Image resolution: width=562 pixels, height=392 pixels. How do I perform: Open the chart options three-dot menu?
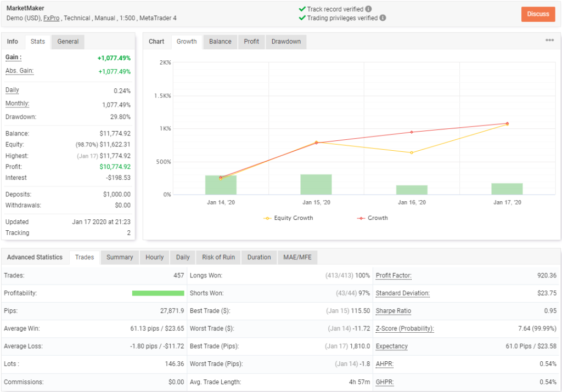click(549, 40)
